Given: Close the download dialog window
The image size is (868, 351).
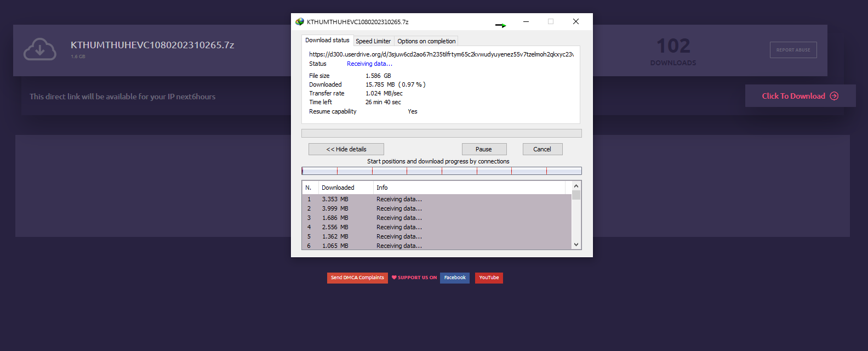Looking at the screenshot, I should pos(576,21).
